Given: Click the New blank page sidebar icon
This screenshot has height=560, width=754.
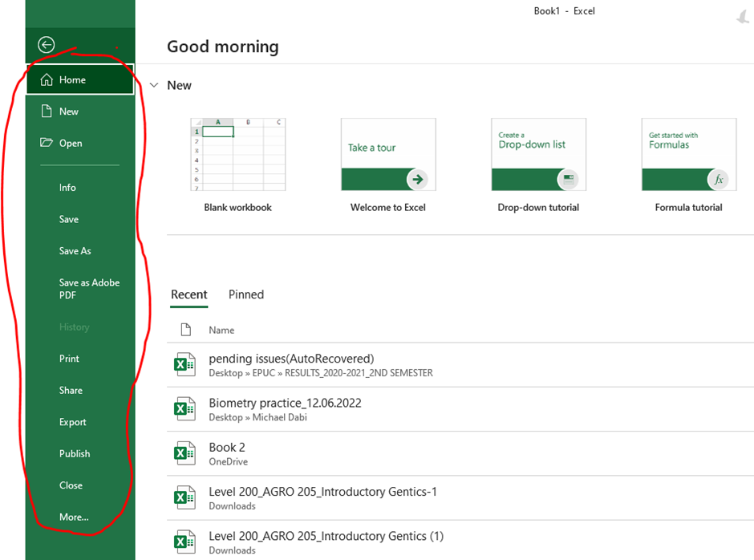Looking at the screenshot, I should coord(47,112).
